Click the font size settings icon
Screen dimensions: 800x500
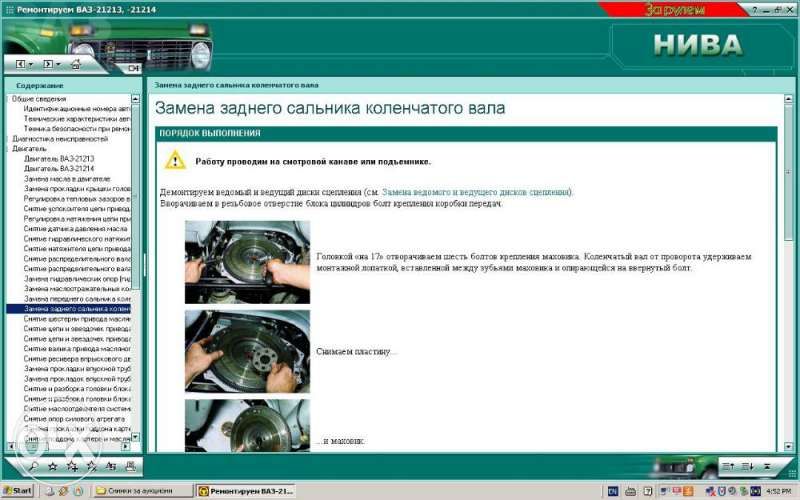[111, 466]
